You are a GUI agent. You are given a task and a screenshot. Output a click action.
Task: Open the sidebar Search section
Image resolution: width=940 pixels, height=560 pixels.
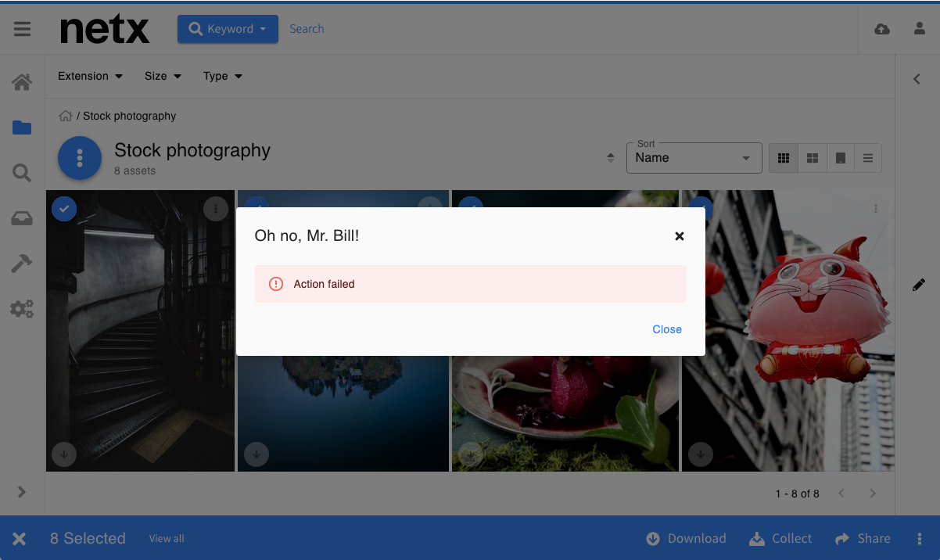click(x=22, y=173)
